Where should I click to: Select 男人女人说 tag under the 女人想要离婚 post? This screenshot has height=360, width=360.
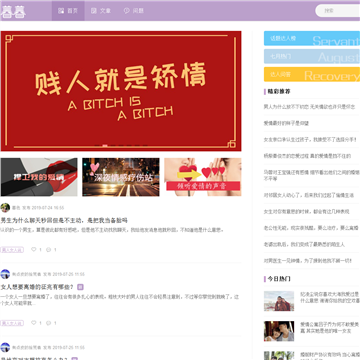12,323
